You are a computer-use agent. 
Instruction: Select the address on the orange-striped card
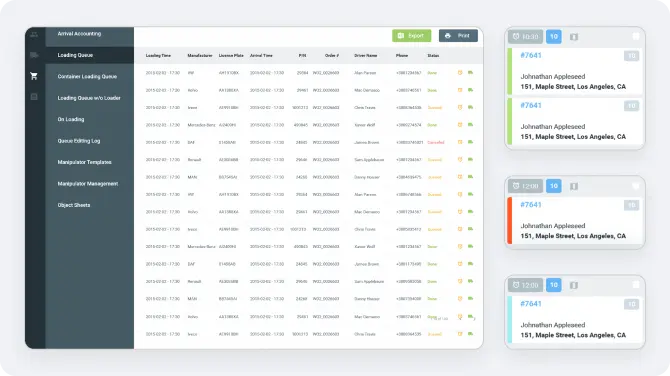[x=573, y=236]
